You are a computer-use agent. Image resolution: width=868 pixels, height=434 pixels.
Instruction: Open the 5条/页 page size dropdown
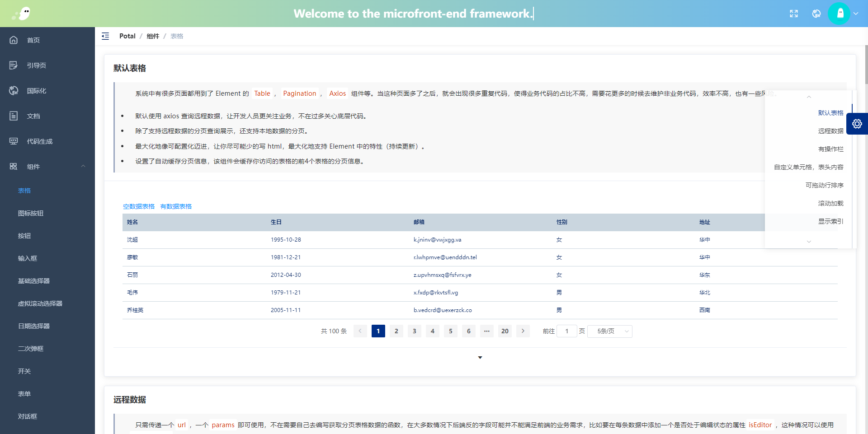pyautogui.click(x=609, y=331)
